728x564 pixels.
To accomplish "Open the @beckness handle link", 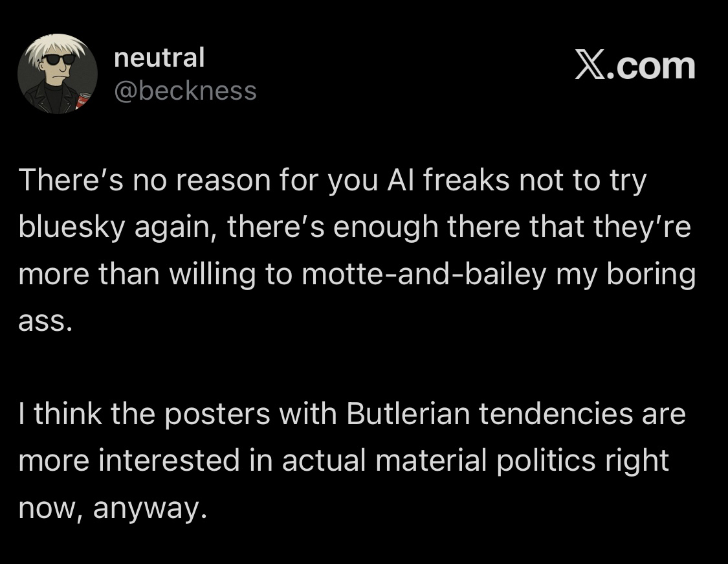I will (x=185, y=91).
